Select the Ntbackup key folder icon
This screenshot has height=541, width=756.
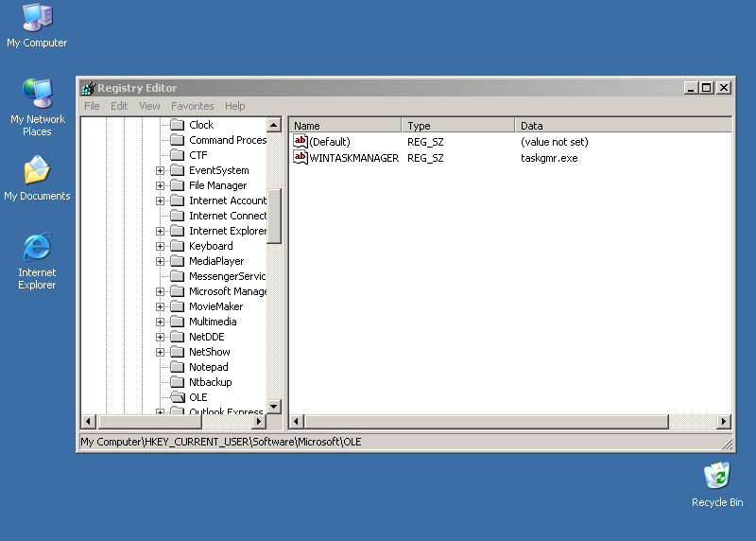(x=178, y=382)
